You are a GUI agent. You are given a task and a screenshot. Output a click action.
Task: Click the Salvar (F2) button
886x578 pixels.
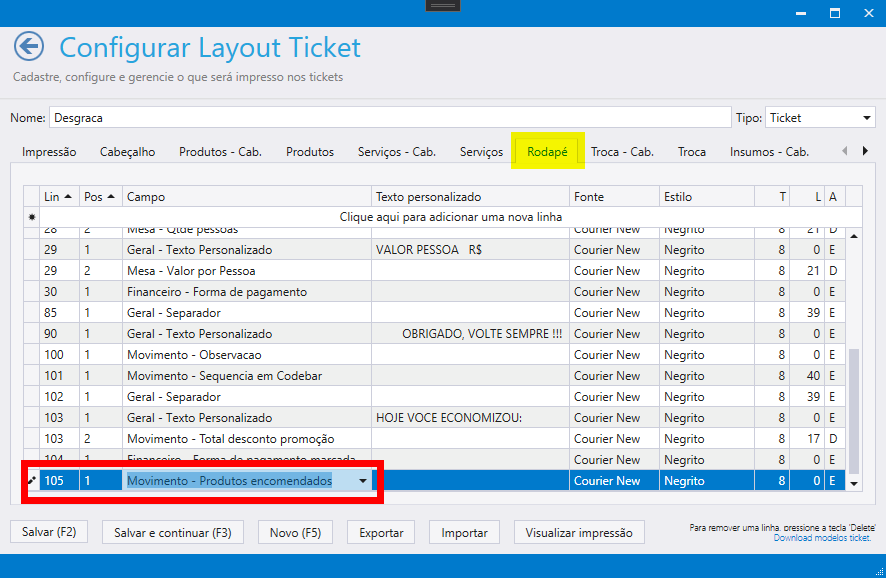(49, 532)
